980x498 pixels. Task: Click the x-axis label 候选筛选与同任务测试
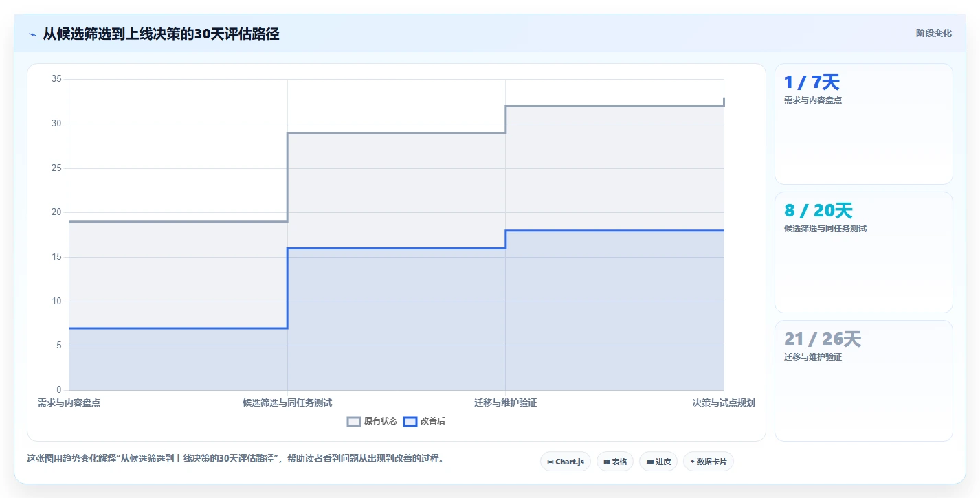coord(287,403)
